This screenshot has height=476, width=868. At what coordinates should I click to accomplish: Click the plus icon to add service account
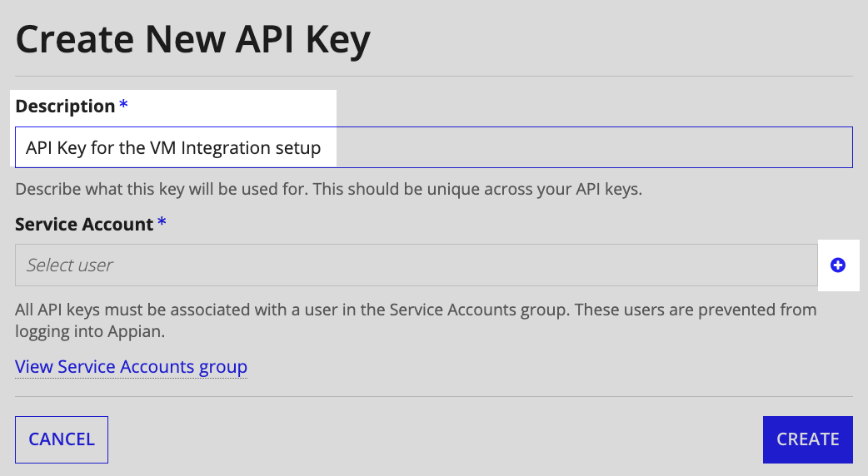(x=837, y=265)
